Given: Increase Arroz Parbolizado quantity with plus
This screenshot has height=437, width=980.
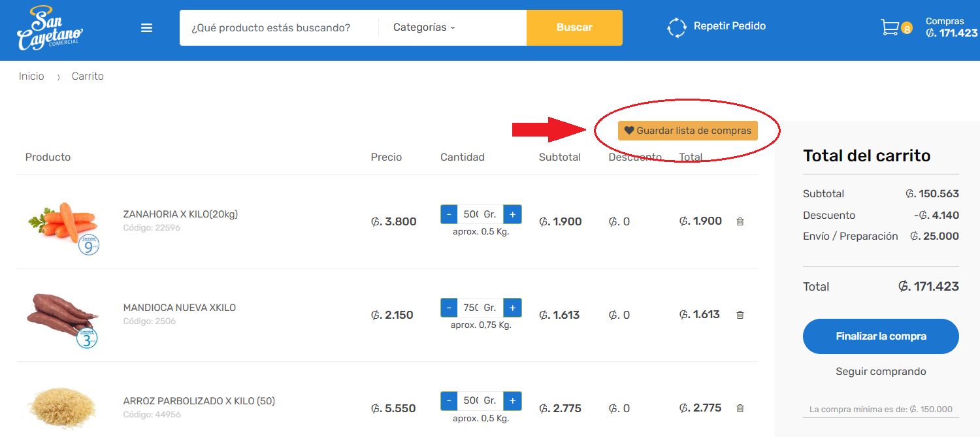Looking at the screenshot, I should pos(512,401).
